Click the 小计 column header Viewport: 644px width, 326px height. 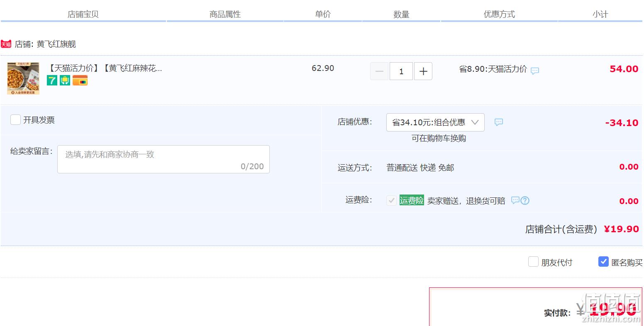pyautogui.click(x=600, y=15)
